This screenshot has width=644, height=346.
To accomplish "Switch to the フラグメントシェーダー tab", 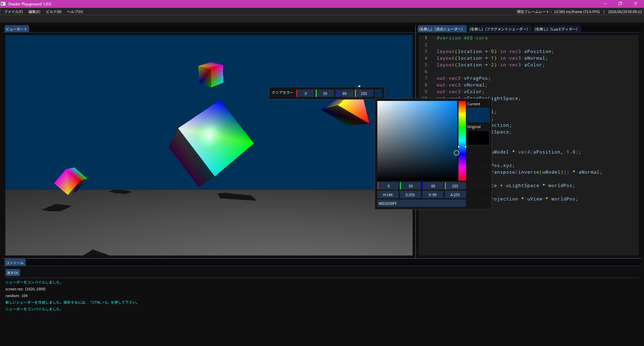I will [499, 29].
